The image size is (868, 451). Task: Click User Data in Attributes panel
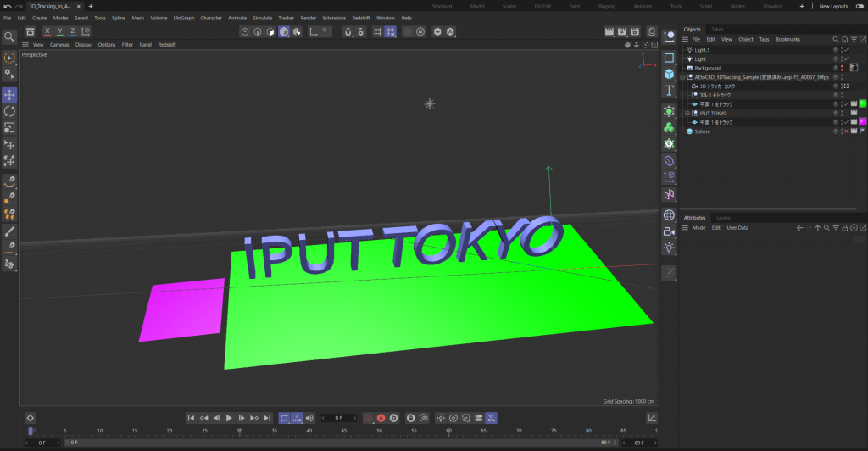(x=737, y=227)
